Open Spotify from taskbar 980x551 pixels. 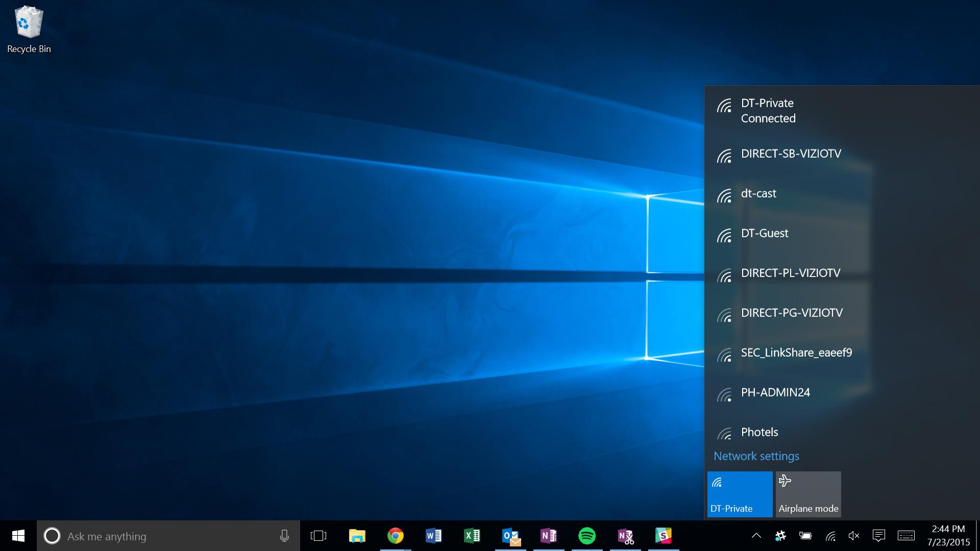[x=587, y=536]
